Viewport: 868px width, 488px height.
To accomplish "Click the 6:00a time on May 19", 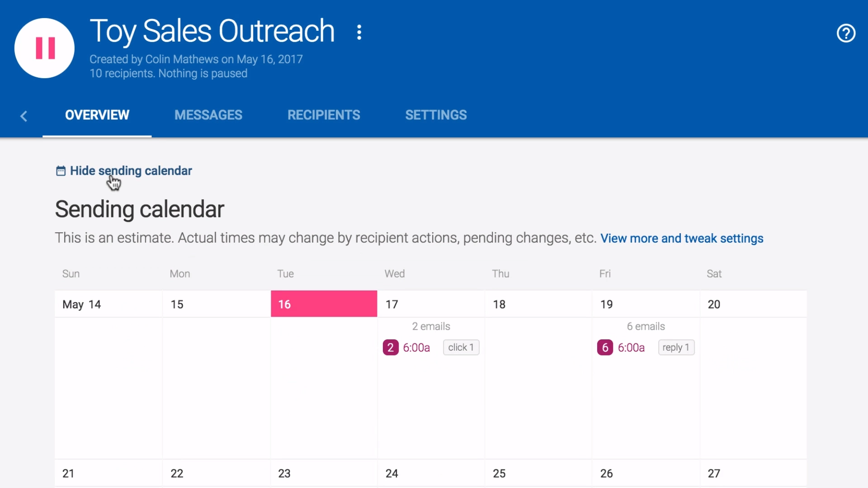I will point(631,347).
